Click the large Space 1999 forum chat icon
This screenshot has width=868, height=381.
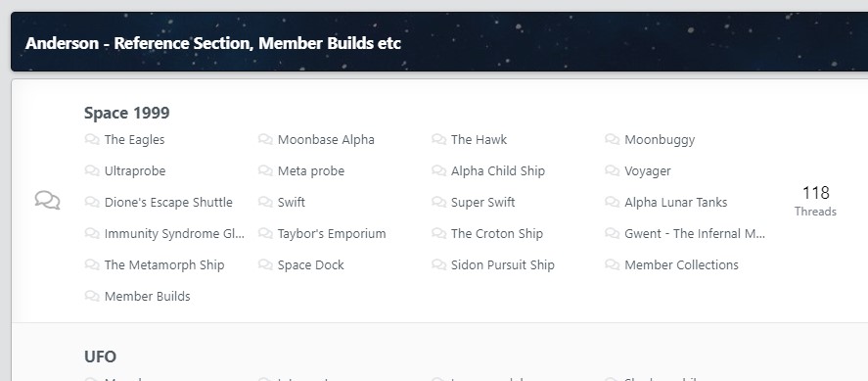click(x=48, y=200)
